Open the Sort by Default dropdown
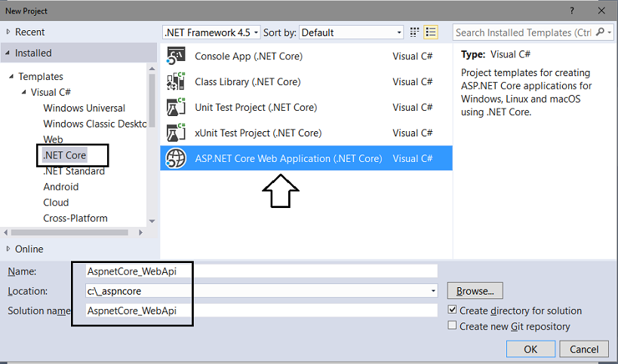 (x=352, y=32)
